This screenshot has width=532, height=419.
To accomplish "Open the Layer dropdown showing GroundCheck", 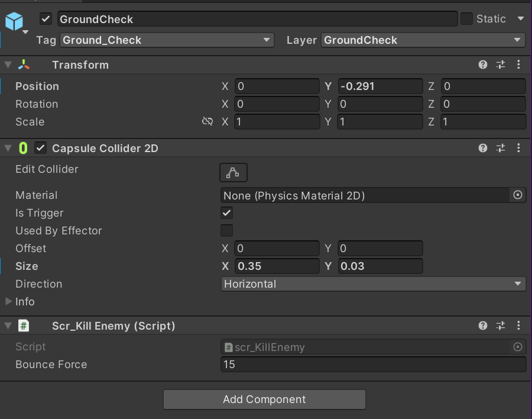I will click(x=423, y=40).
